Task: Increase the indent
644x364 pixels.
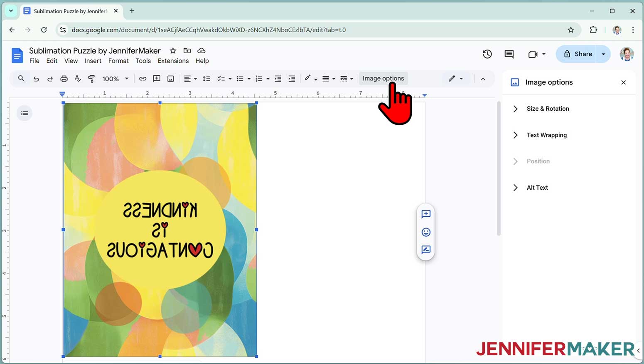Action: (x=292, y=79)
